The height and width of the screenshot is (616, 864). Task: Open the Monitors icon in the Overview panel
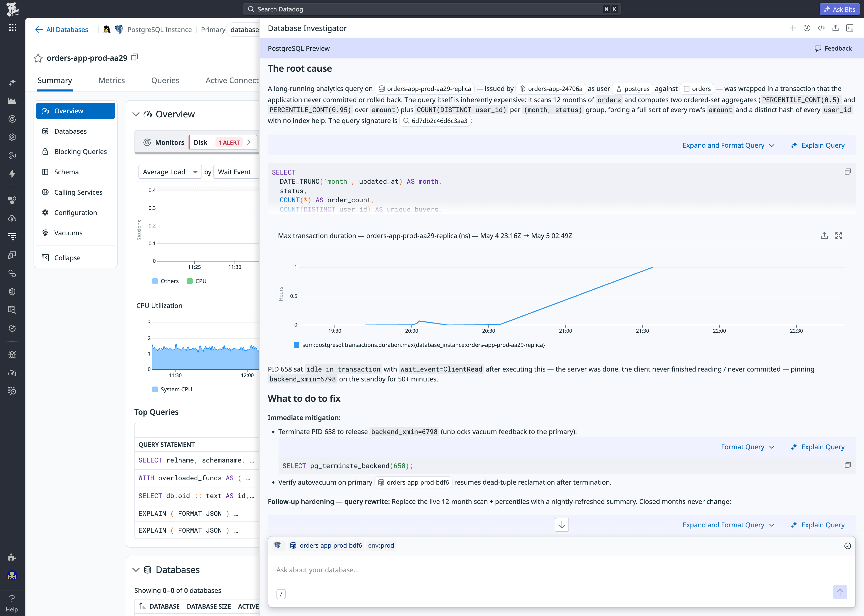147,142
